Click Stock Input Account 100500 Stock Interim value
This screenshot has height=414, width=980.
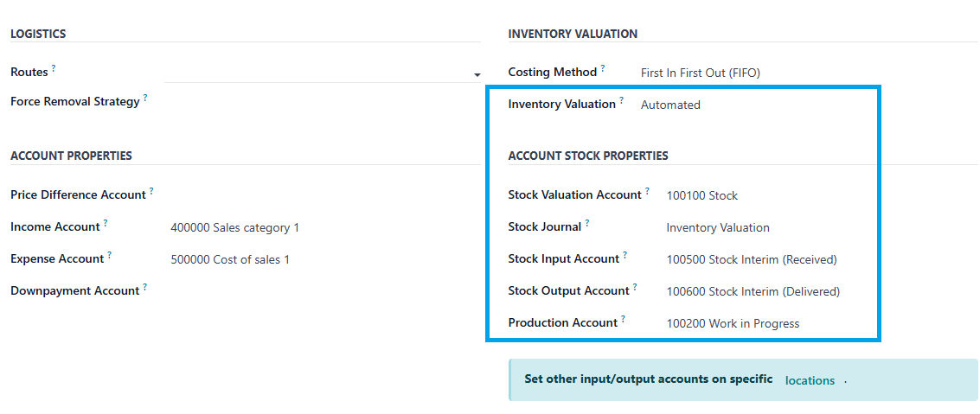tap(752, 260)
